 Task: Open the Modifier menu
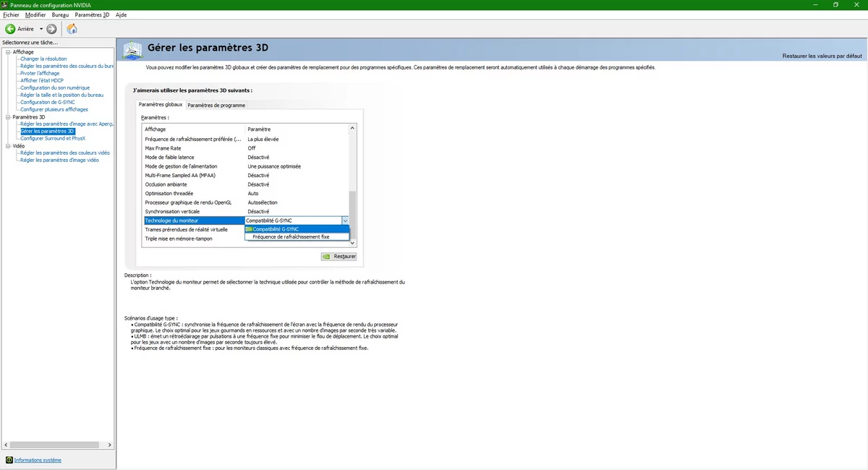[35, 14]
